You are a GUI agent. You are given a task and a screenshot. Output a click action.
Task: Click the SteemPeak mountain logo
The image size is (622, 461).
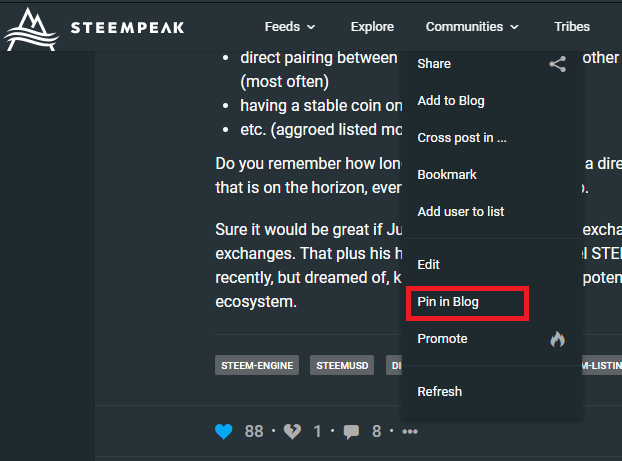tap(31, 28)
